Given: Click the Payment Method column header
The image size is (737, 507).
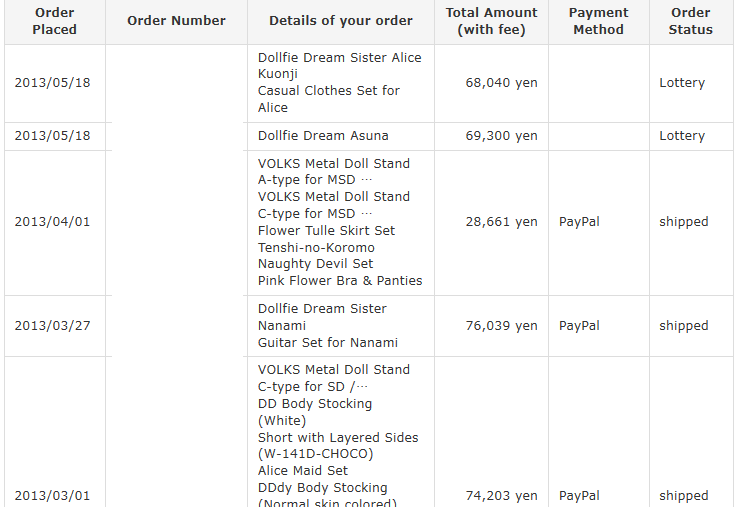Looking at the screenshot, I should 598,21.
